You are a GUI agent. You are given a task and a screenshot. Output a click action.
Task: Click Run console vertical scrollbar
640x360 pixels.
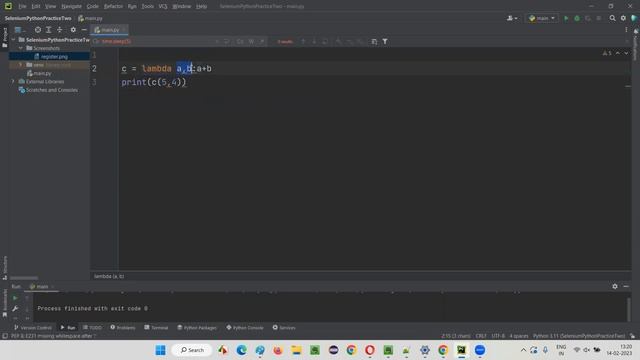pyautogui.click(x=629, y=309)
